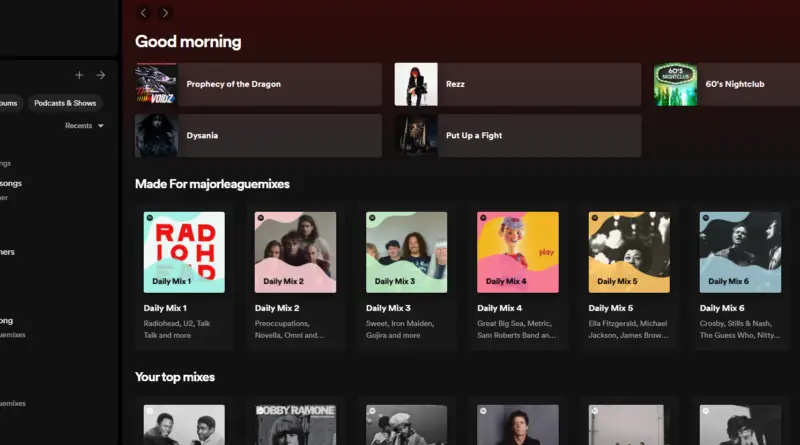Go back with the left arrow
The image size is (800, 445).
coord(143,13)
